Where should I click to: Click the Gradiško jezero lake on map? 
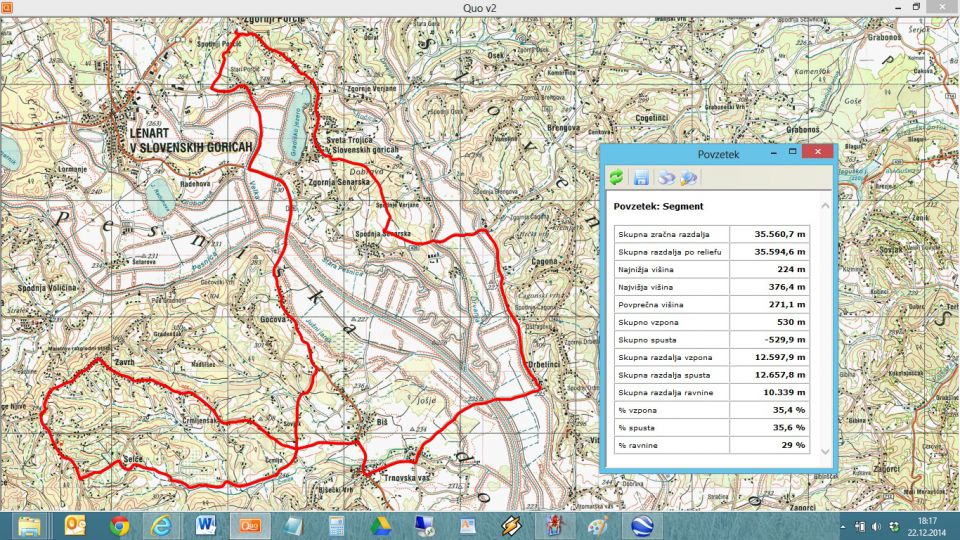tap(296, 124)
